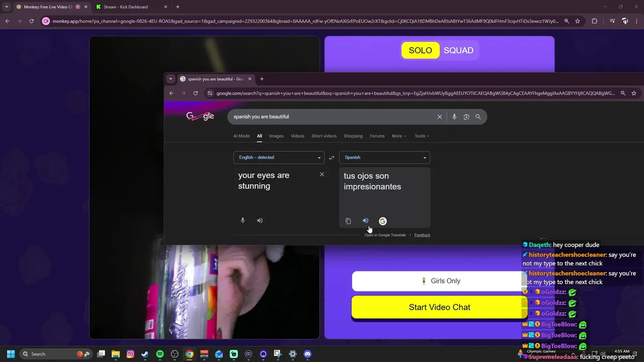
Task: Reload the Monkey app page
Action: click(x=31, y=21)
